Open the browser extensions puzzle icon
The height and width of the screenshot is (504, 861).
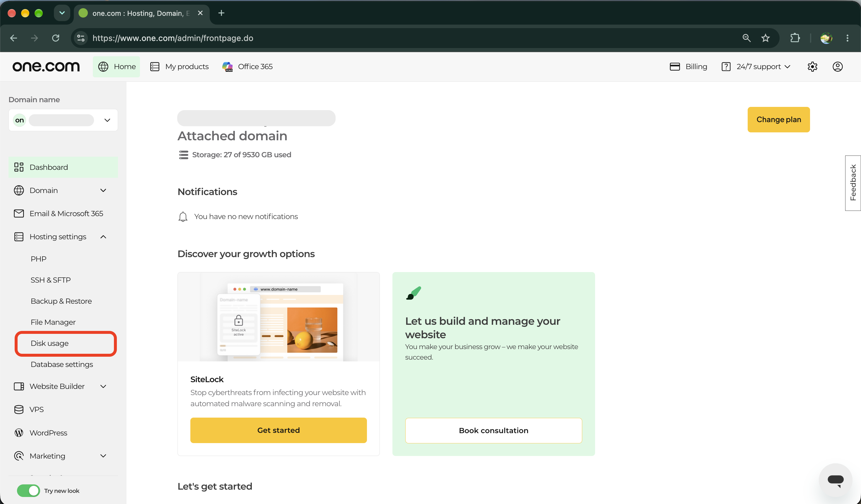[x=795, y=38]
